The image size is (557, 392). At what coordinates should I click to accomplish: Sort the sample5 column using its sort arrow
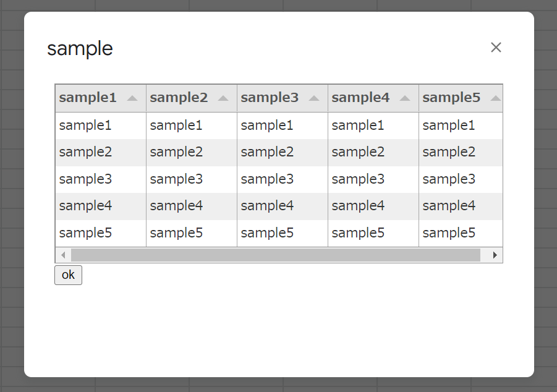(x=495, y=98)
